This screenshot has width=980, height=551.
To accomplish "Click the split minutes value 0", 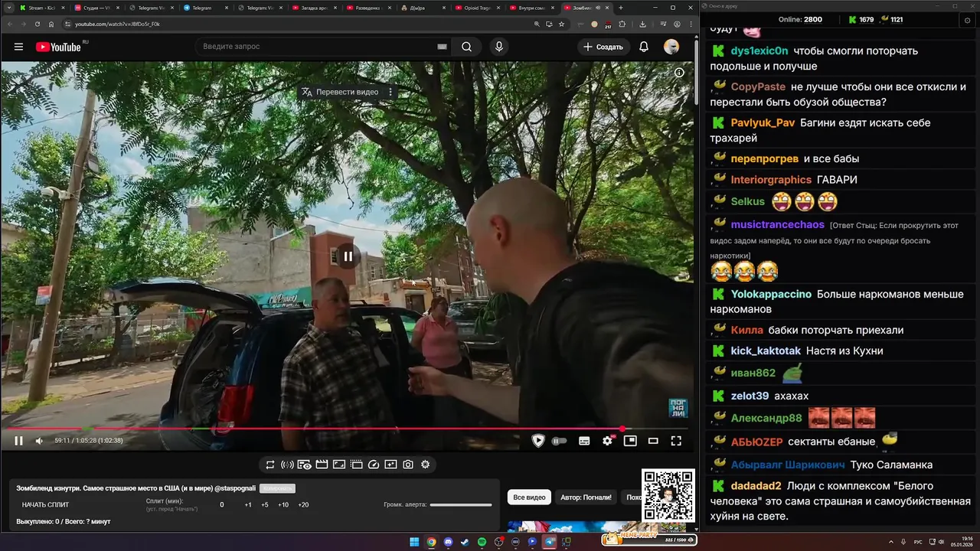I will coord(222,505).
